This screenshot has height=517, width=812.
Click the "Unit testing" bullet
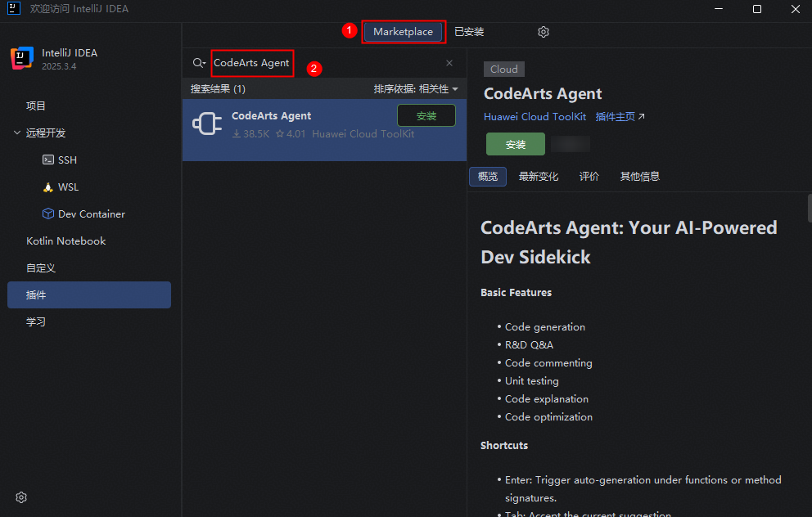(x=531, y=381)
